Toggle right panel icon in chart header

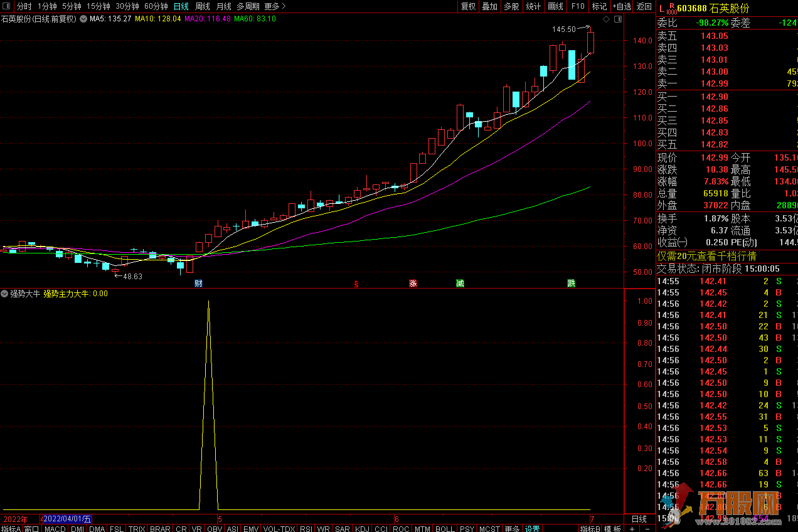618,19
